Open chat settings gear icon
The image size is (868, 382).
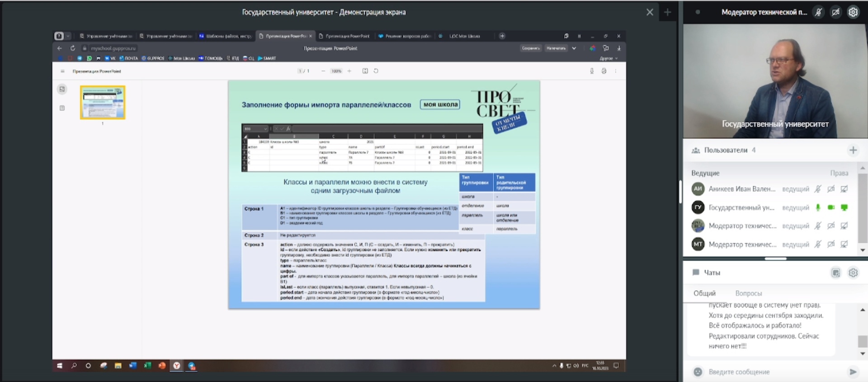click(853, 273)
